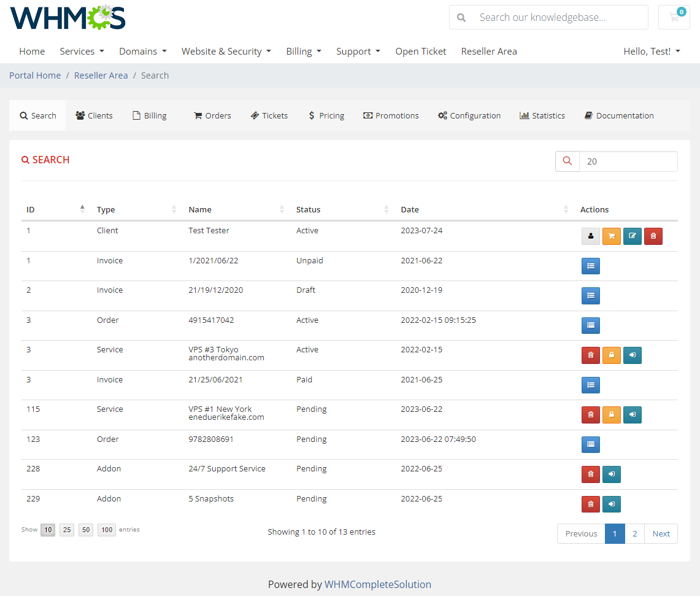The width and height of the screenshot is (700, 596).
Task: Toggle sorting on the Date column
Action: click(409, 209)
